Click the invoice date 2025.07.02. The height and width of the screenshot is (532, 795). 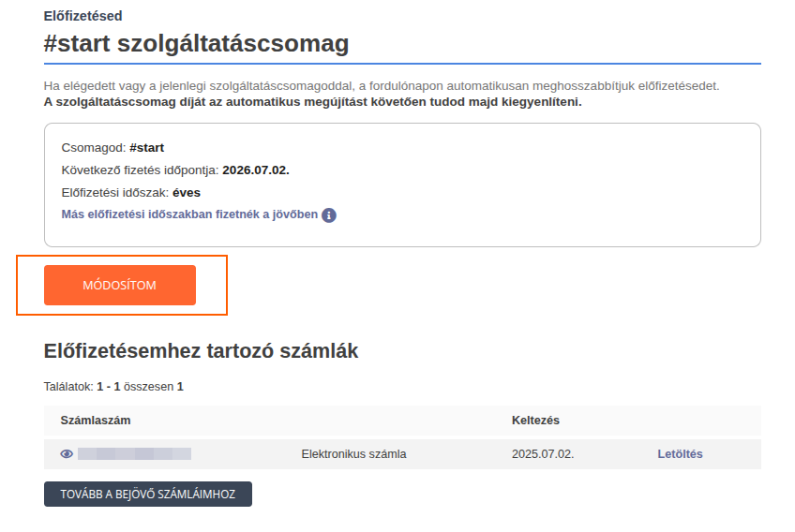543,454
